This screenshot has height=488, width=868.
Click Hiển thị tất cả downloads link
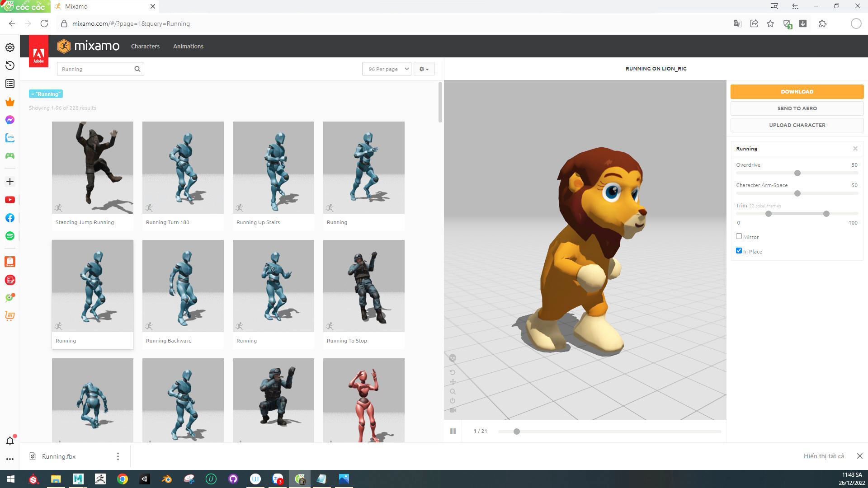click(x=824, y=456)
